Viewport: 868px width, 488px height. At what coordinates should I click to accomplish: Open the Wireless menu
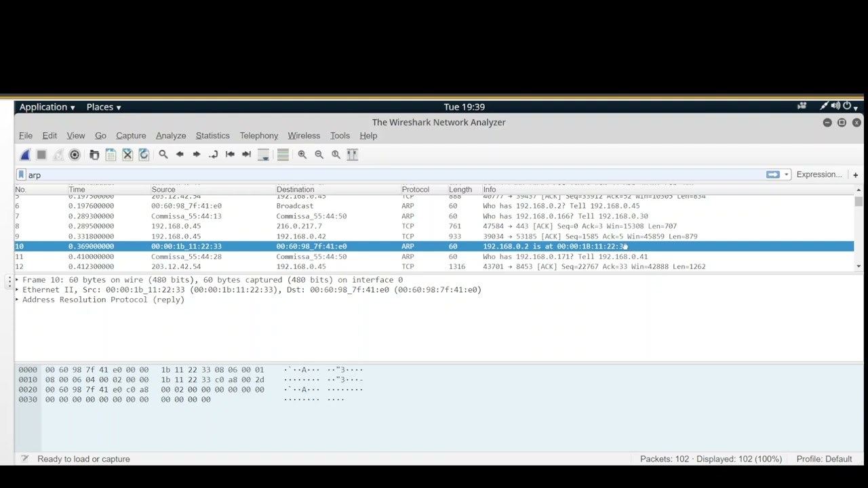coord(304,136)
